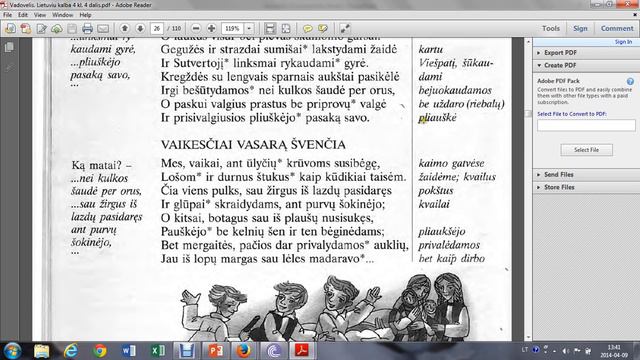Open the File menu
640x360 pixels.
click(x=7, y=15)
